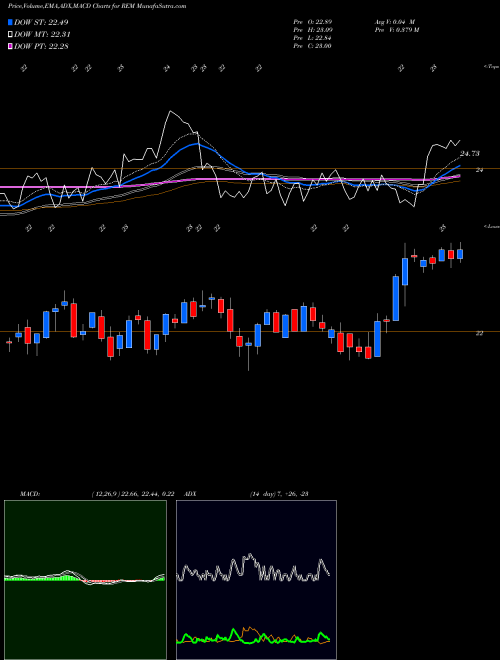Open the ADX indicator panel

pyautogui.click(x=256, y=580)
